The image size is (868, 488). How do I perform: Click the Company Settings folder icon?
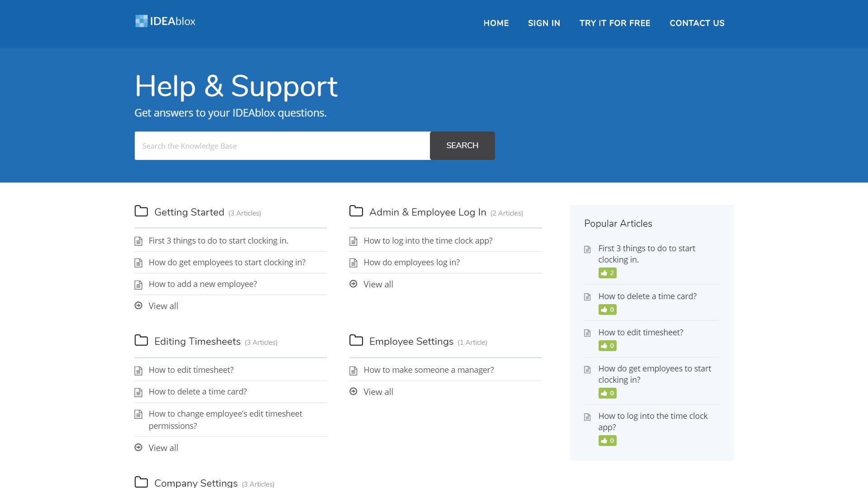[141, 482]
